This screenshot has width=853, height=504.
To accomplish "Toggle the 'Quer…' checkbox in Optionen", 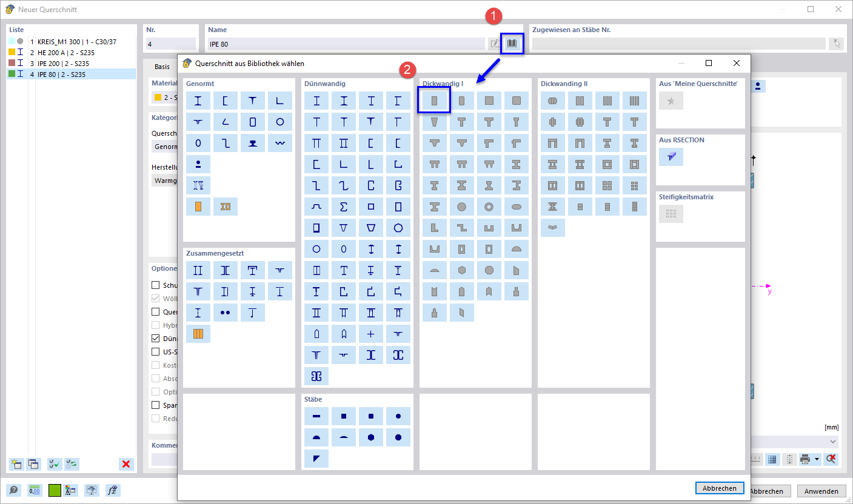I will (156, 312).
